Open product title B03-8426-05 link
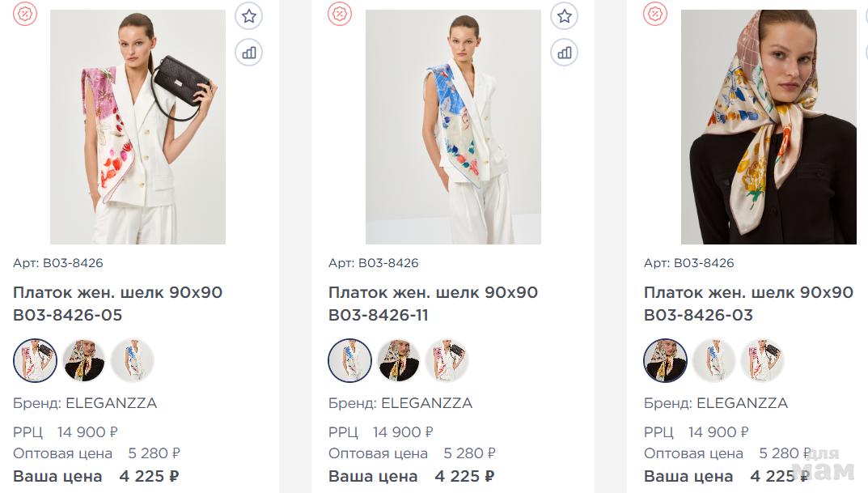This screenshot has height=493, width=868. point(117,304)
